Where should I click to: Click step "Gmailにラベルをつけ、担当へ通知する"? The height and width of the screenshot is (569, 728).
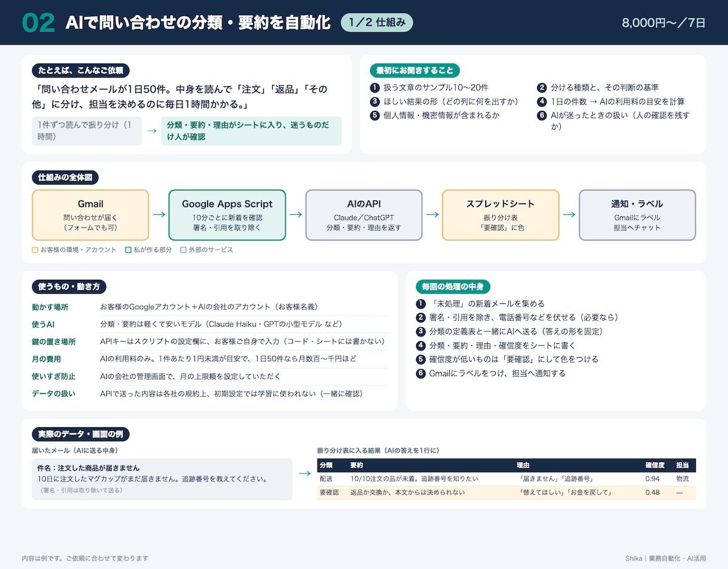point(497,373)
